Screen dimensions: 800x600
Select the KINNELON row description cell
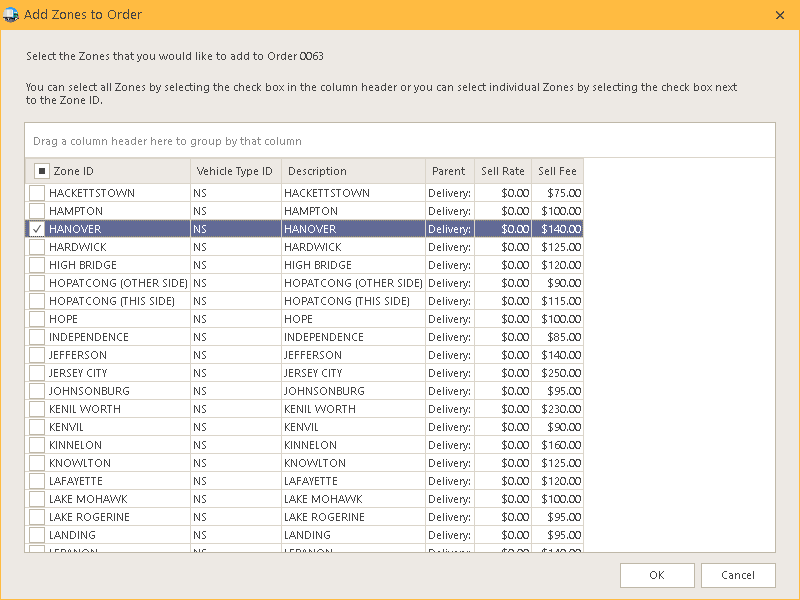coord(352,445)
